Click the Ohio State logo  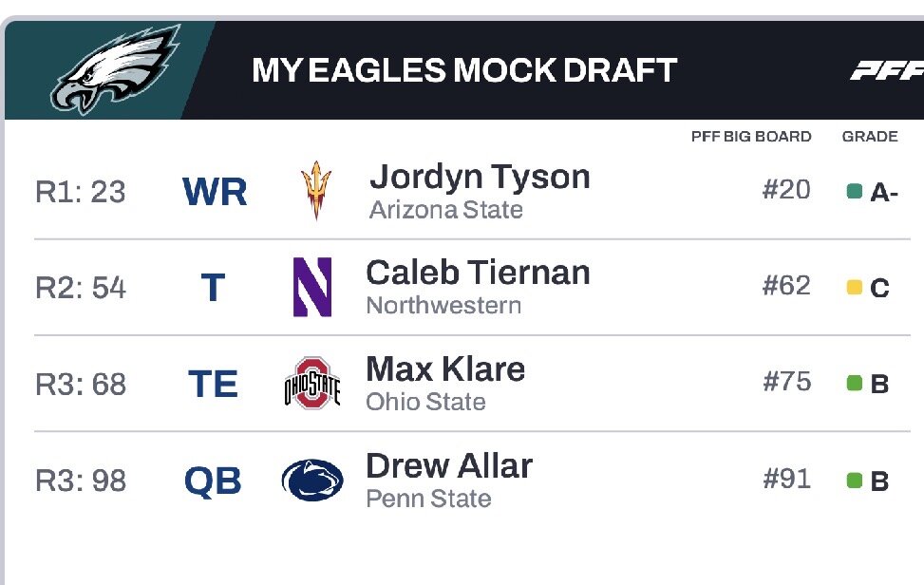[x=312, y=383]
